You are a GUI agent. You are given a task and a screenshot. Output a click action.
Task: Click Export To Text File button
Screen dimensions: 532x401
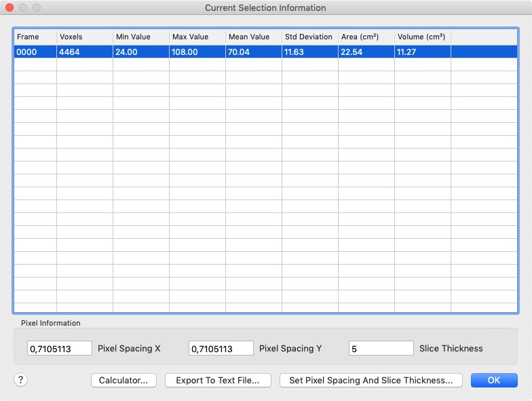(x=218, y=381)
